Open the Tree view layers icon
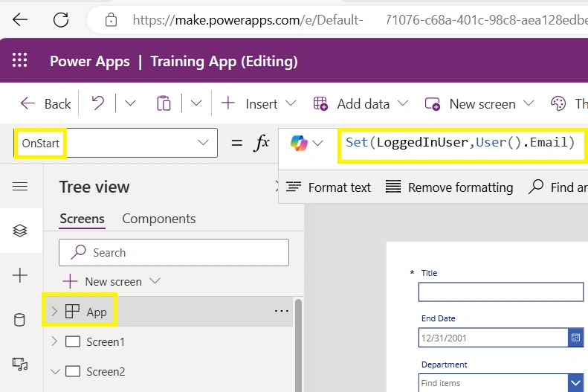 tap(20, 231)
